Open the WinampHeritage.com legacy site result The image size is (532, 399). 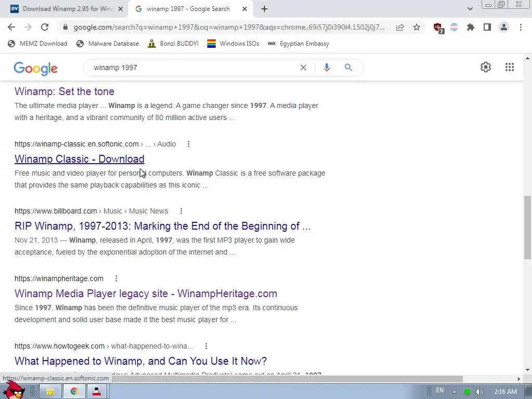tap(146, 294)
